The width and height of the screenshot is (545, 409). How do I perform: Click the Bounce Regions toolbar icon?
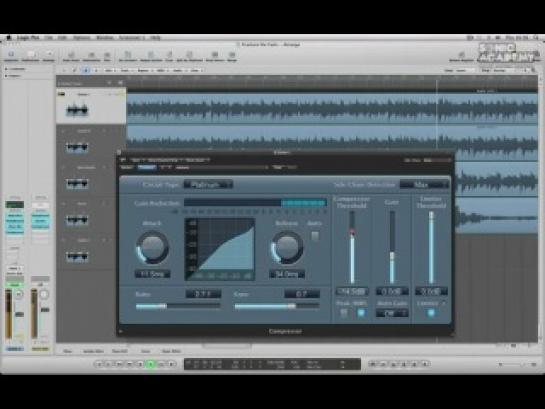(x=215, y=55)
